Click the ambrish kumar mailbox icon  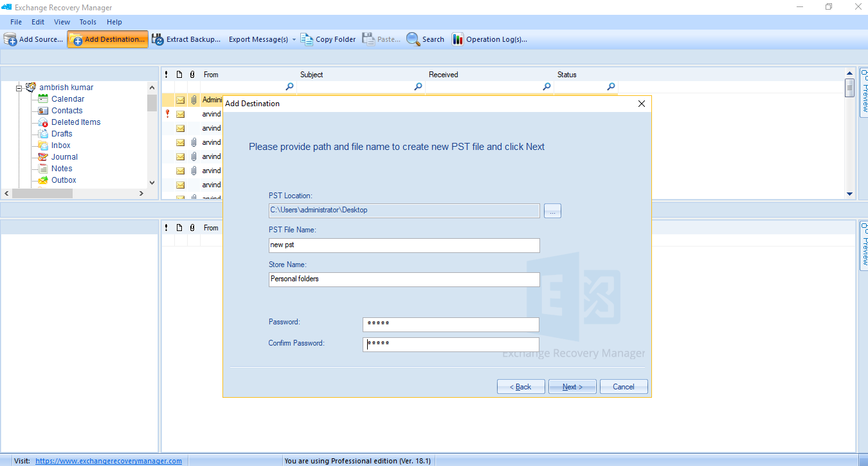[31, 87]
